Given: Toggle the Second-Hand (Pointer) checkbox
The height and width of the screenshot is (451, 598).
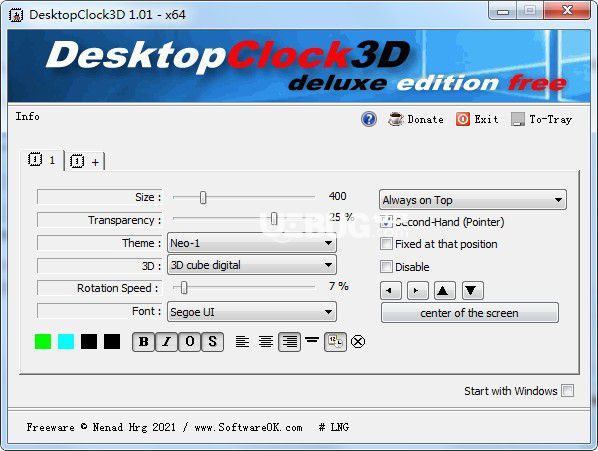Looking at the screenshot, I should (386, 222).
